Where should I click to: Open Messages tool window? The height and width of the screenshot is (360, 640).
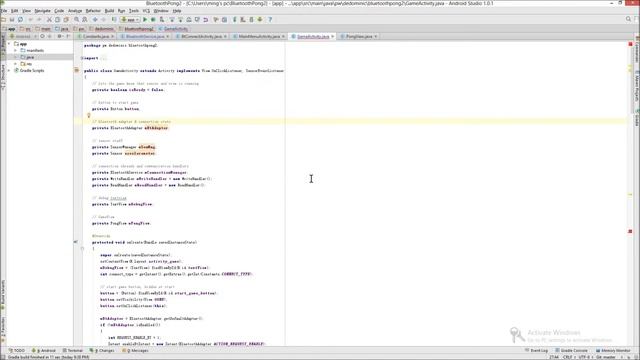coord(136,351)
